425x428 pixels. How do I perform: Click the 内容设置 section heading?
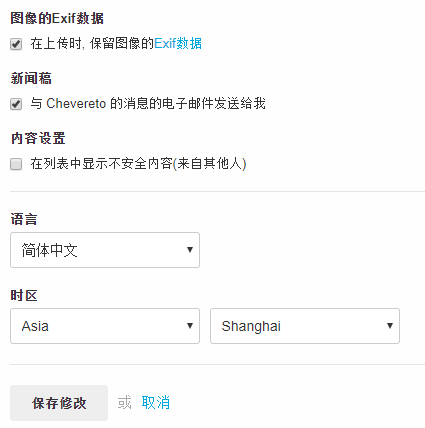[x=38, y=138]
